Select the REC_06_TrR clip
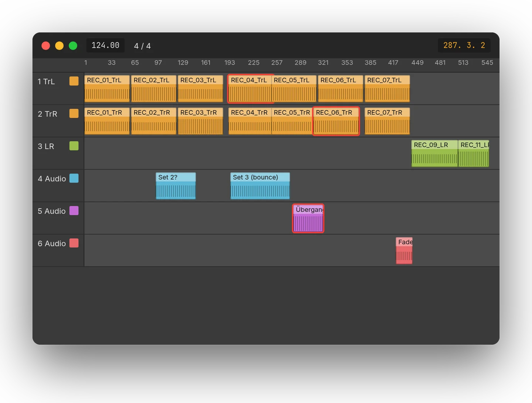This screenshot has height=403, width=532. (x=336, y=121)
